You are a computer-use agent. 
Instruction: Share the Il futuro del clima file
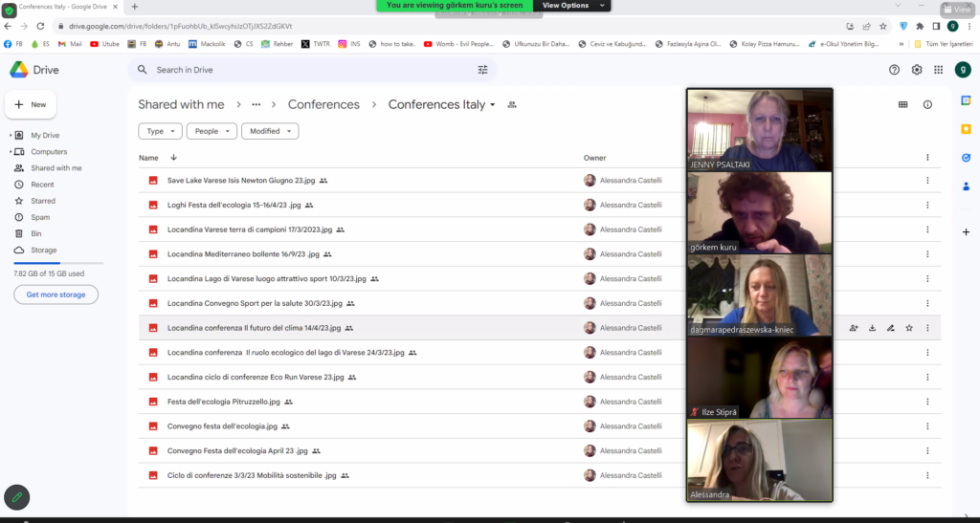click(x=854, y=328)
